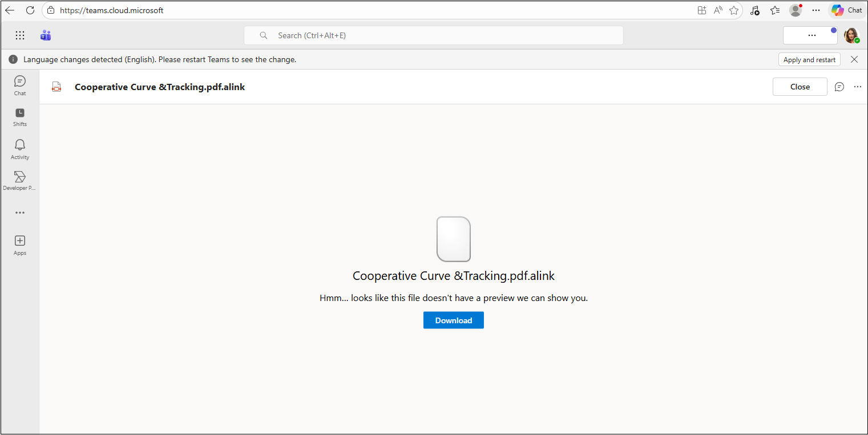
Task: Open the user profile avatar menu
Action: click(851, 35)
